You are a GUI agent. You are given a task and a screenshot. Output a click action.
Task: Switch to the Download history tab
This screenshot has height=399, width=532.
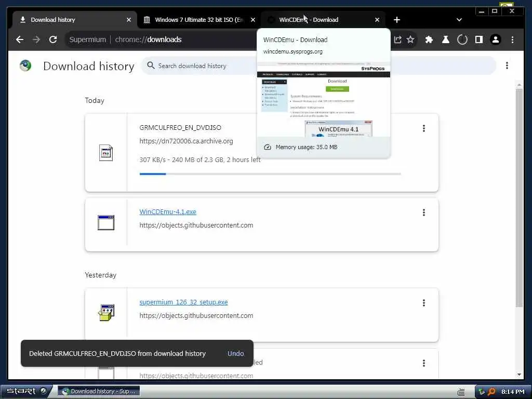pyautogui.click(x=75, y=20)
